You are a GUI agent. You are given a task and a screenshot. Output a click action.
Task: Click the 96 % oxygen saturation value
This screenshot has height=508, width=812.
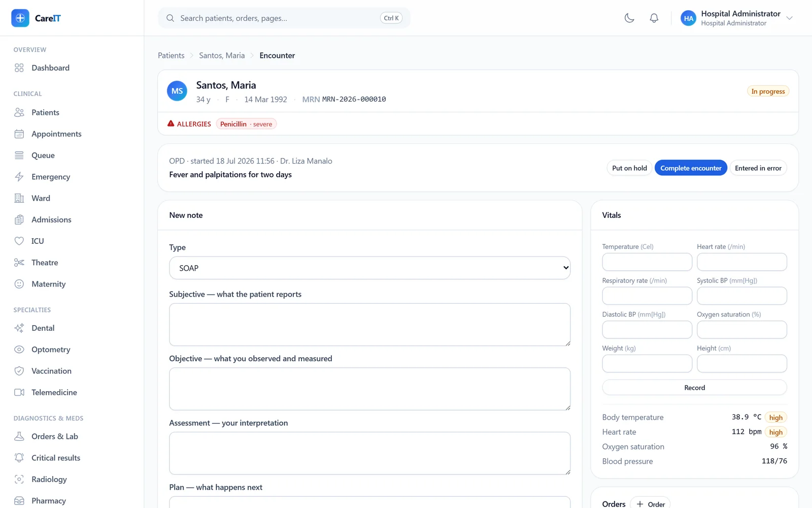click(x=779, y=447)
